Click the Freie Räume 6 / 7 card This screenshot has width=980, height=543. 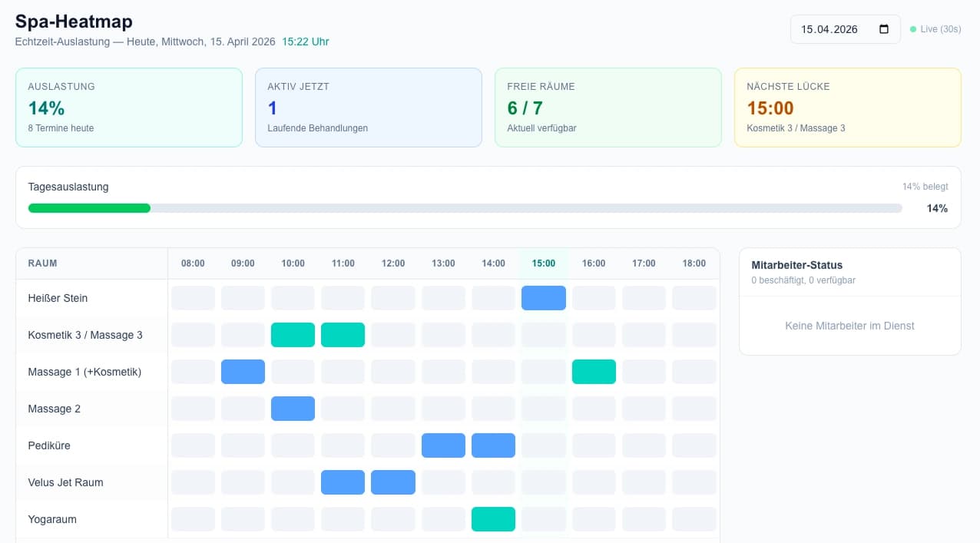tap(608, 108)
